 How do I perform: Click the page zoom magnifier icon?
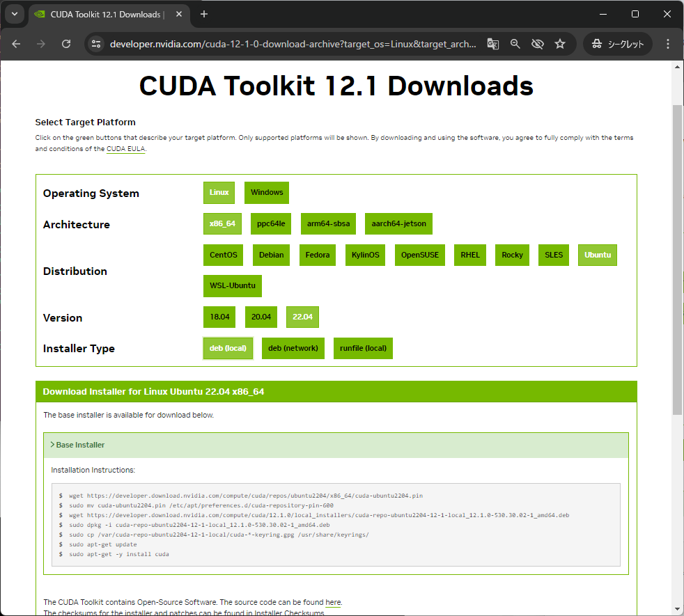[x=515, y=43]
